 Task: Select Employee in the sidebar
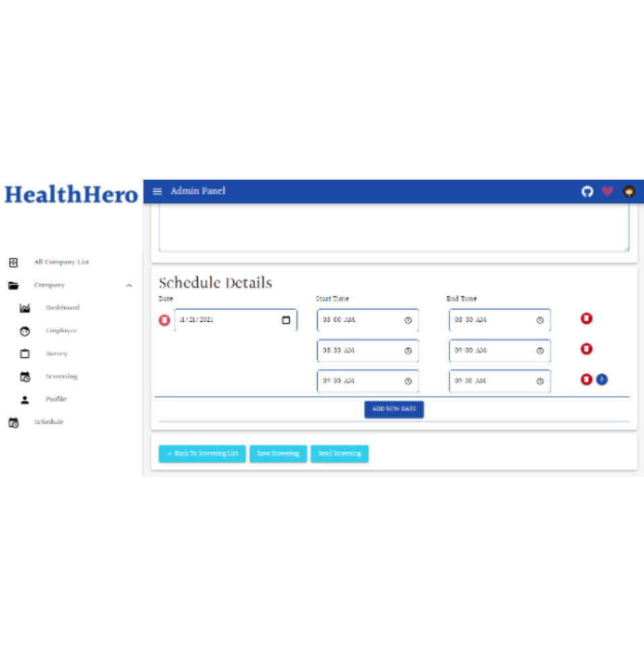[61, 331]
